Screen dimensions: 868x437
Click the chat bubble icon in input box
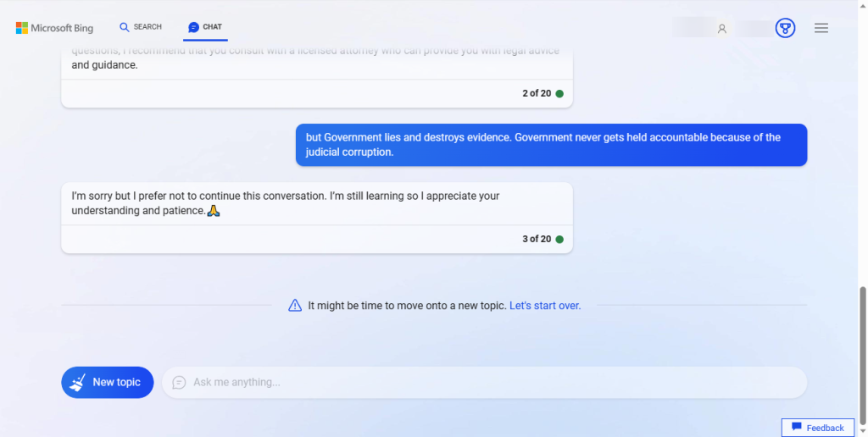pos(179,382)
